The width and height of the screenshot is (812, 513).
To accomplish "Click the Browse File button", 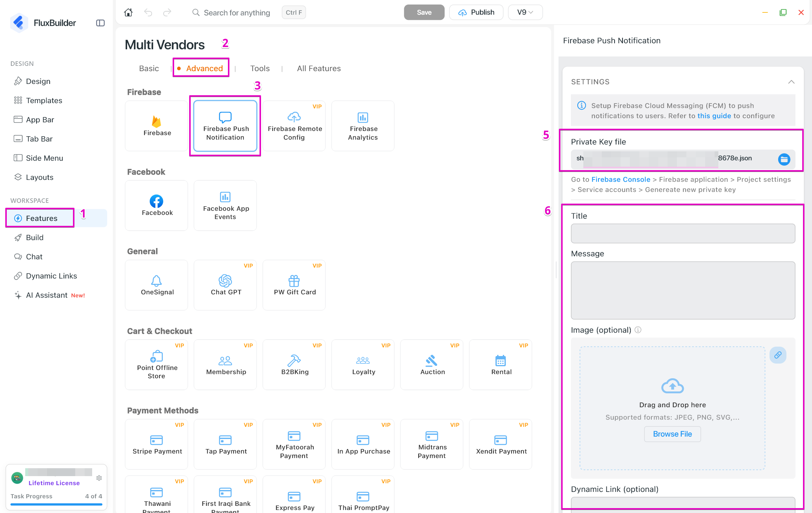I will tap(672, 434).
